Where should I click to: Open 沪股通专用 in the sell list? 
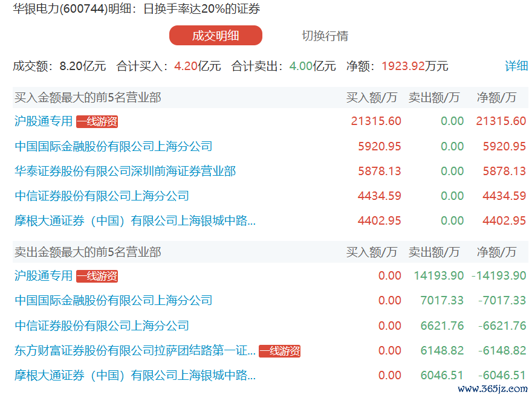(x=44, y=275)
